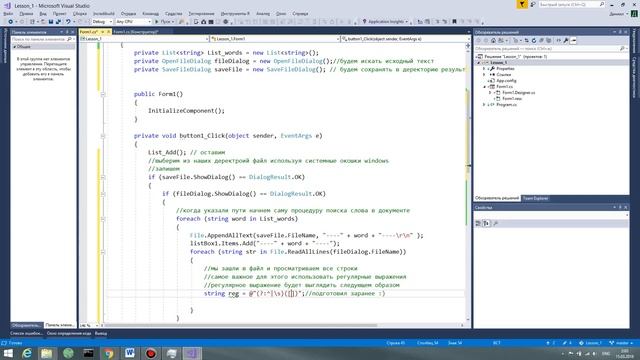
Task: Expand the Properties node in Solution Explorer
Action: tap(484, 69)
